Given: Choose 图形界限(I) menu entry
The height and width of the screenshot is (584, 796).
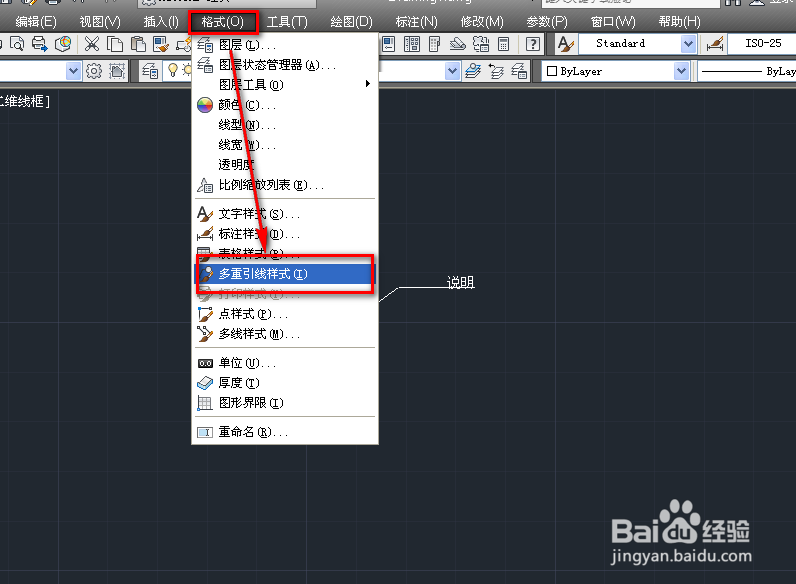Looking at the screenshot, I should (285, 403).
